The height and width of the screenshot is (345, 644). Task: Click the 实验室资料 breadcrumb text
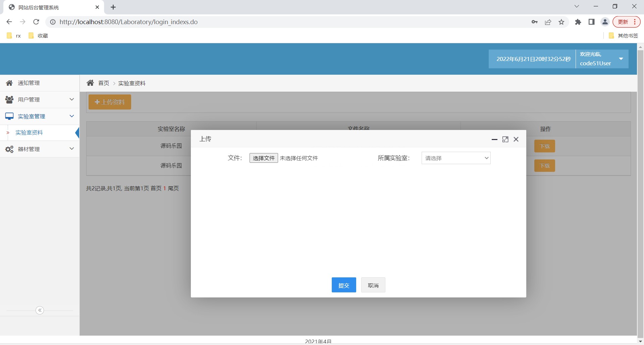[132, 83]
